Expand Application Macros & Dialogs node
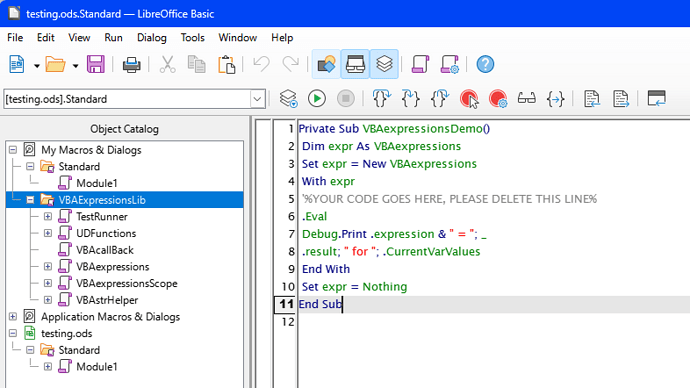 pyautogui.click(x=13, y=317)
